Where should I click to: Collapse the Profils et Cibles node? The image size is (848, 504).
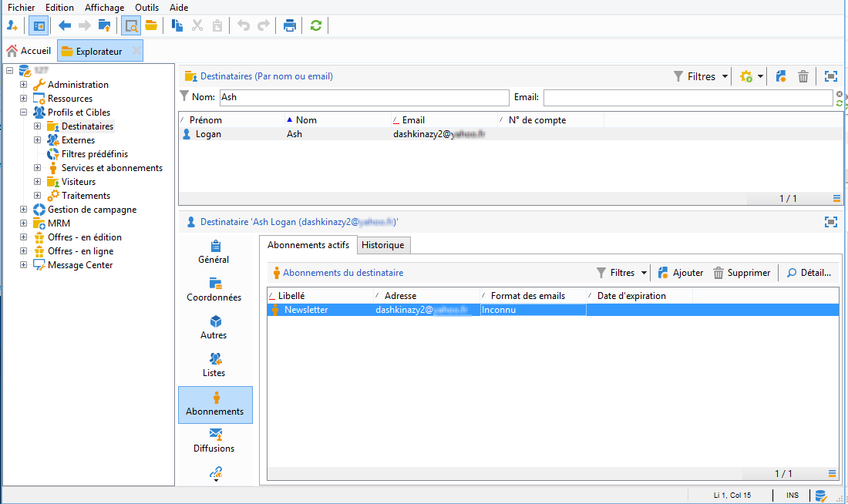pyautogui.click(x=23, y=113)
